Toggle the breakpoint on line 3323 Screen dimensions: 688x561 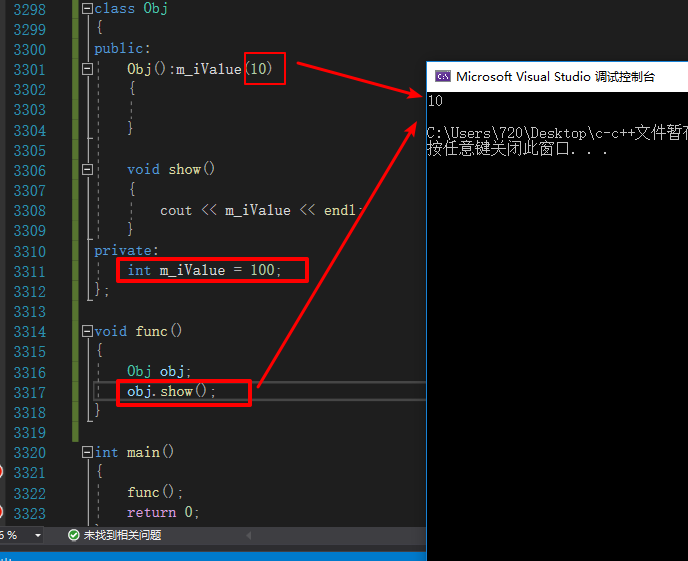[1, 512]
